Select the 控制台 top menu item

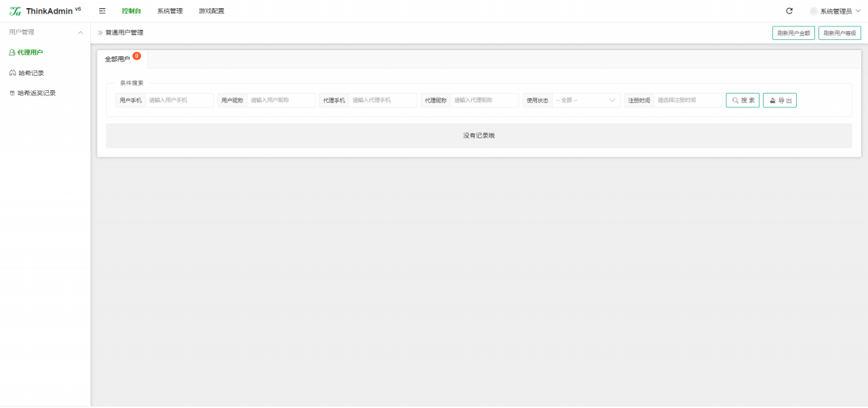point(132,11)
